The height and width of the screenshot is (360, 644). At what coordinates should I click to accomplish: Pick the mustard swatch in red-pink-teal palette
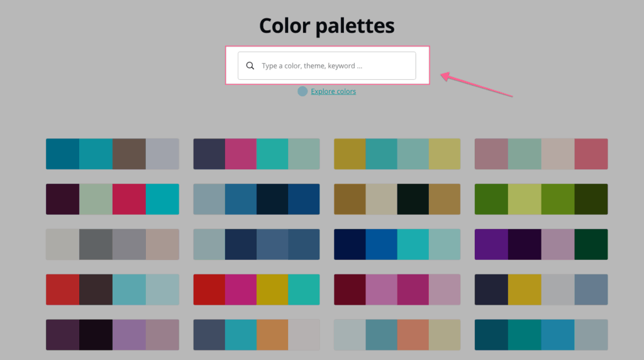pyautogui.click(x=272, y=290)
